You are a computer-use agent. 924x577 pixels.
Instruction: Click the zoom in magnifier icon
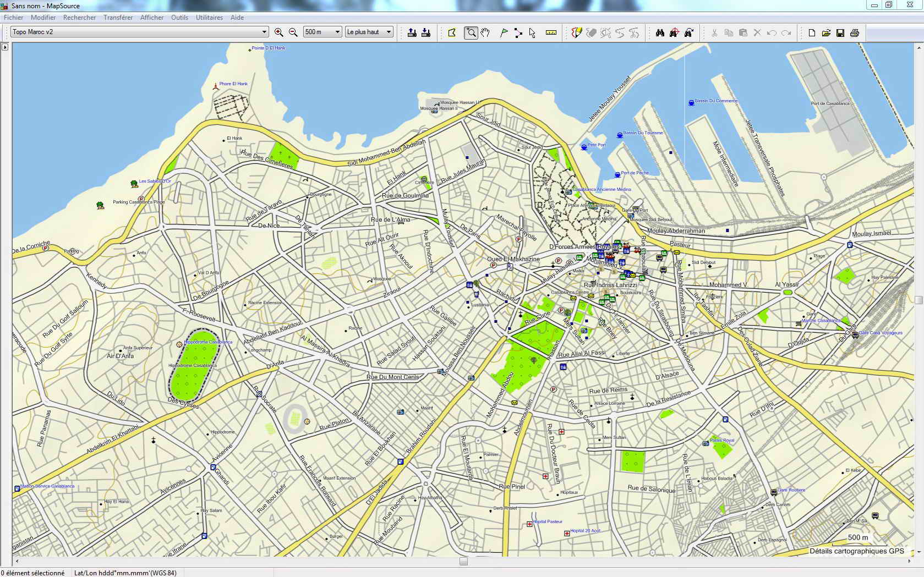(x=279, y=32)
